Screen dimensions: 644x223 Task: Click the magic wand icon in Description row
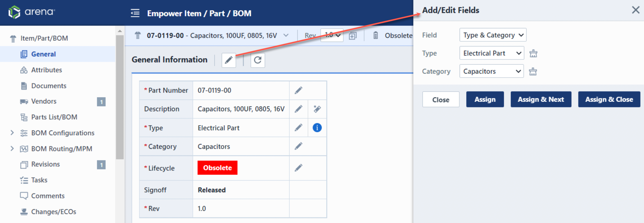coord(317,109)
